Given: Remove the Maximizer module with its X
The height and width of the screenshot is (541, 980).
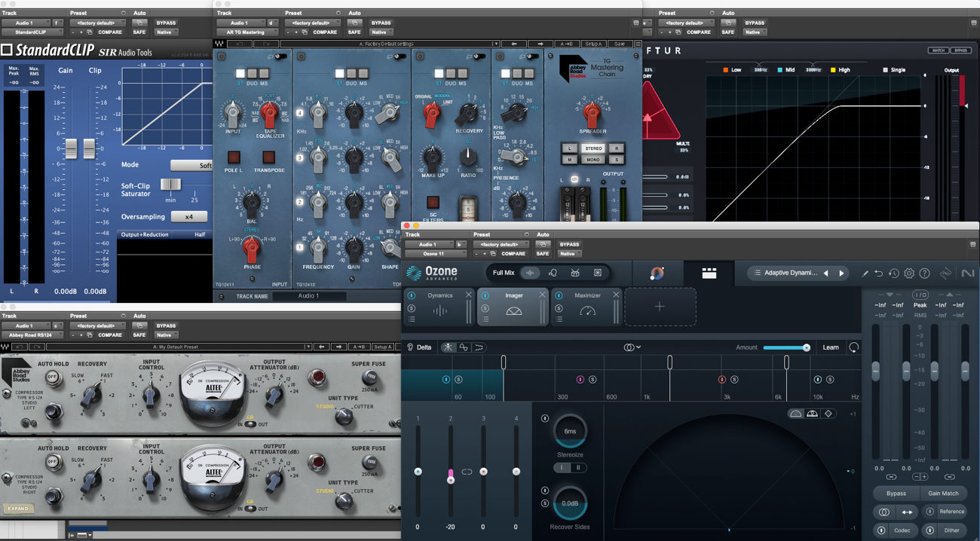Looking at the screenshot, I should point(616,295).
